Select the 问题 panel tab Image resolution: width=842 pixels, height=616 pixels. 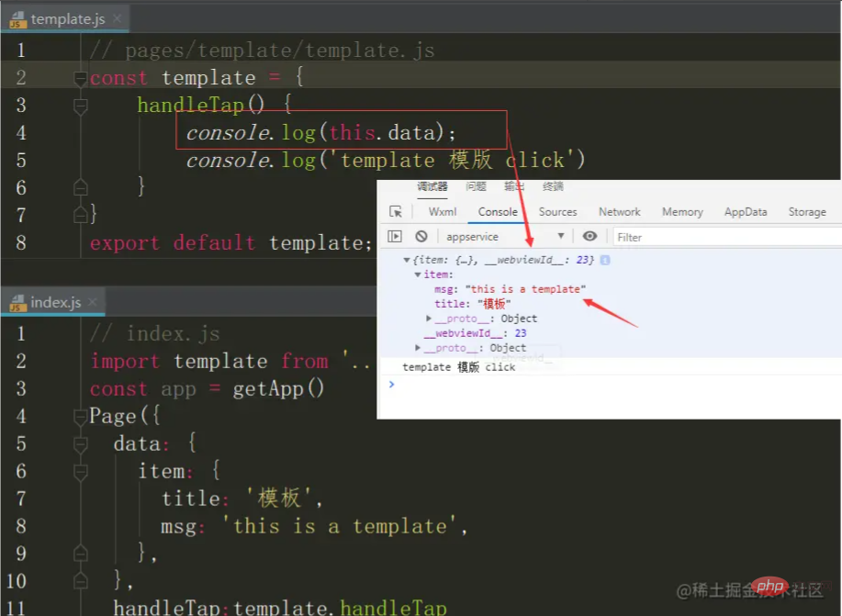tap(476, 186)
